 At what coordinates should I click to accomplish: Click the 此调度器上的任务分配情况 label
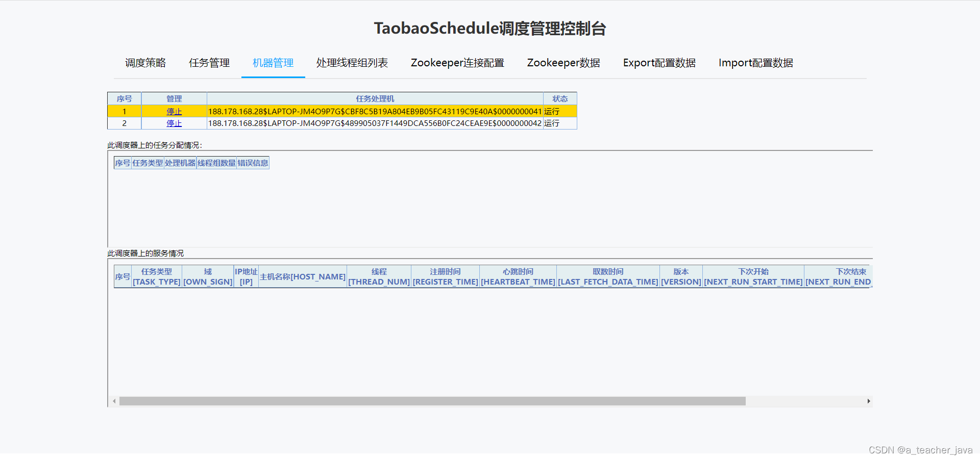(x=155, y=145)
